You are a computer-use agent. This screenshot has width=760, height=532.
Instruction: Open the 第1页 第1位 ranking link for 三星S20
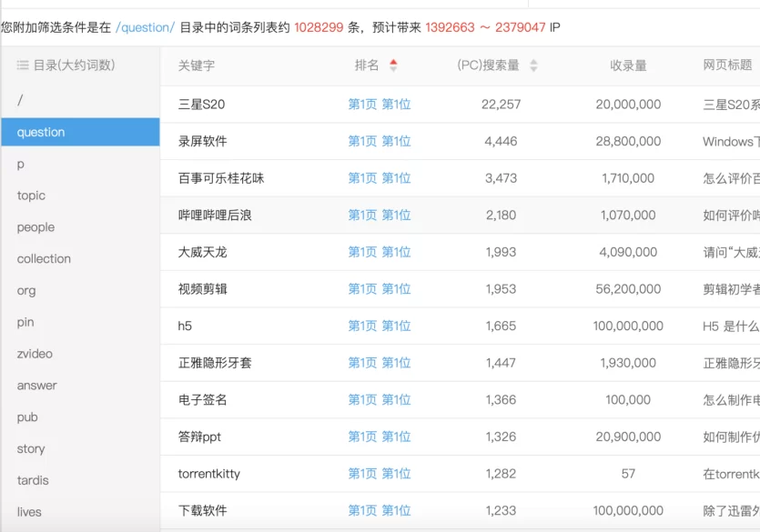point(379,105)
